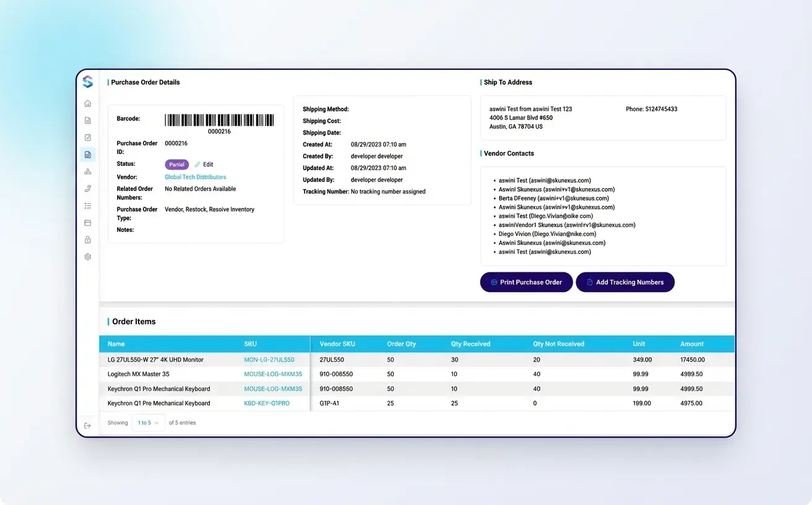Select the Name column header in Order Items
The width and height of the screenshot is (812, 505).
tap(116, 343)
